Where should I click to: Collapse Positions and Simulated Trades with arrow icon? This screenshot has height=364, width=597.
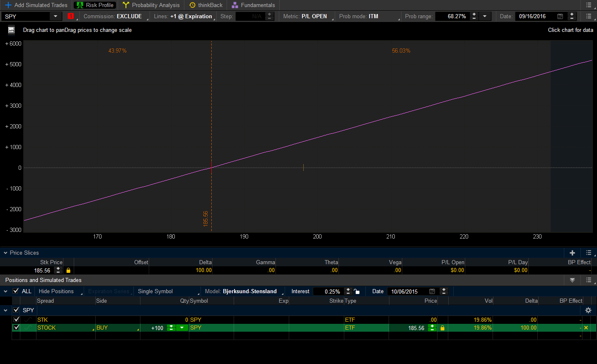pos(572,280)
